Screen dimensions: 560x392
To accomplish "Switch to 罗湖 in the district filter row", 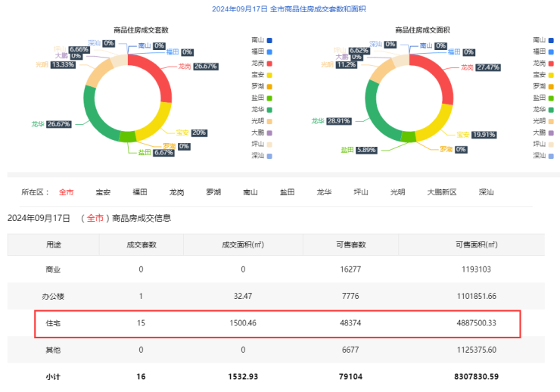I will point(214,192).
